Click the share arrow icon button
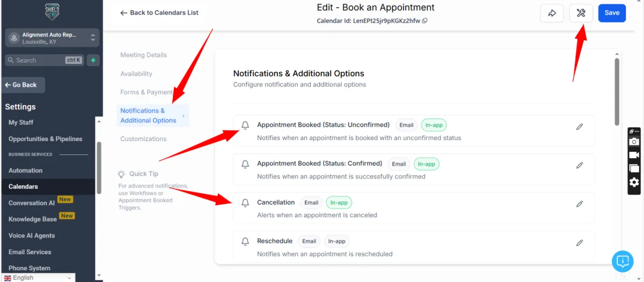The height and width of the screenshot is (282, 644). [552, 13]
